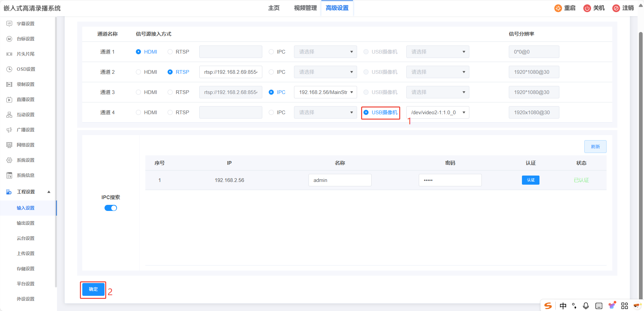The width and height of the screenshot is (644, 311).
Task: Click the 注销 logout icon
Action: click(x=616, y=8)
